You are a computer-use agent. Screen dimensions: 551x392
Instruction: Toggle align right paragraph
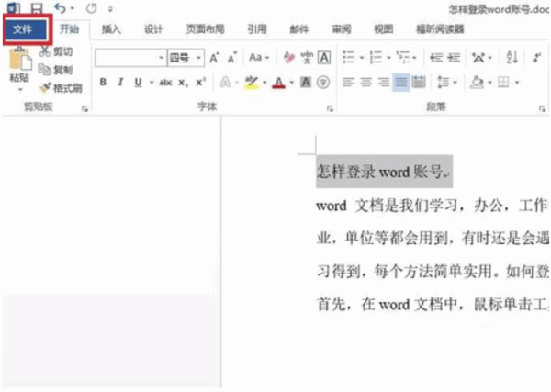(x=383, y=83)
